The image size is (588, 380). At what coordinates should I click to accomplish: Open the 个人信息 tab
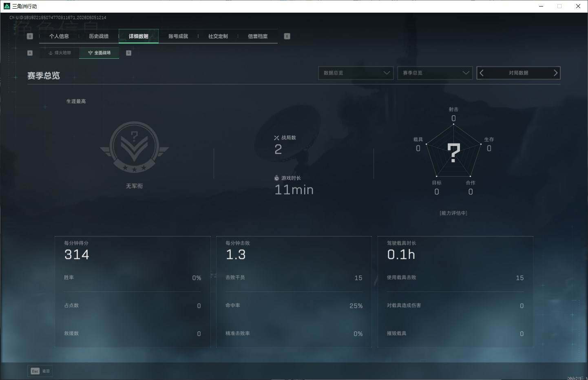click(59, 36)
